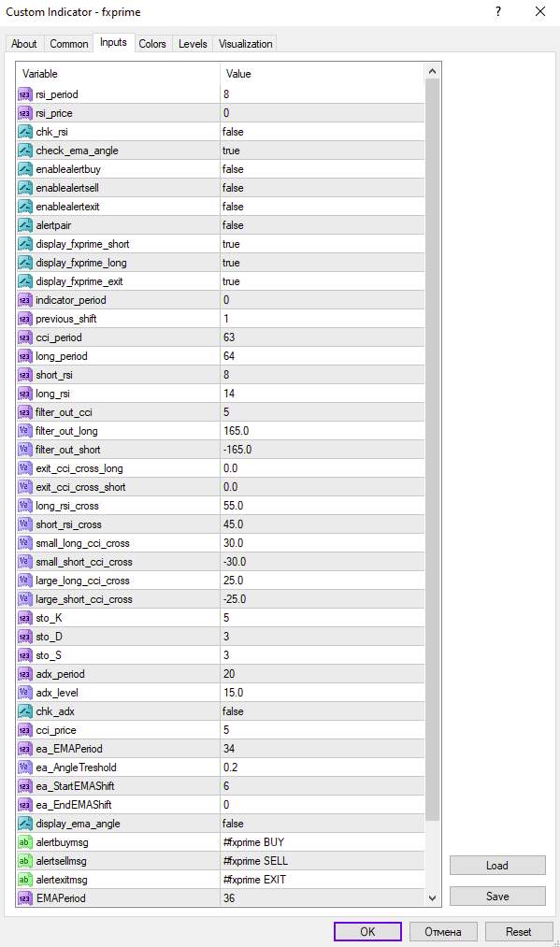Click the string icon next to alertbuymsg
Image resolution: width=560 pixels, height=947 pixels.
tap(24, 842)
